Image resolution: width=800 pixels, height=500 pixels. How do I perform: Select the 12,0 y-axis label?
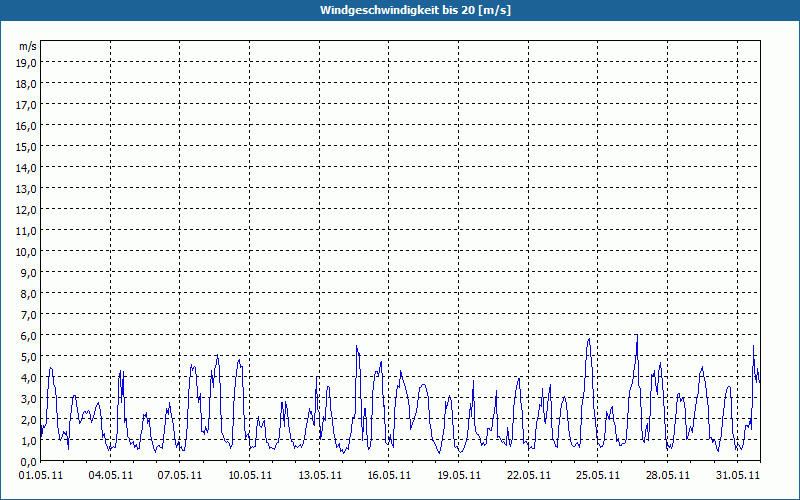(x=27, y=210)
